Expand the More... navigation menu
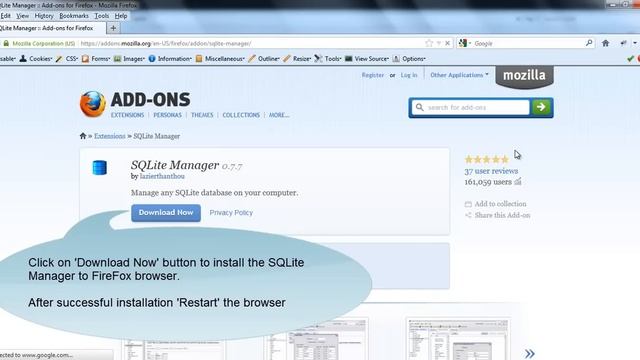The height and width of the screenshot is (360, 640). point(279,115)
